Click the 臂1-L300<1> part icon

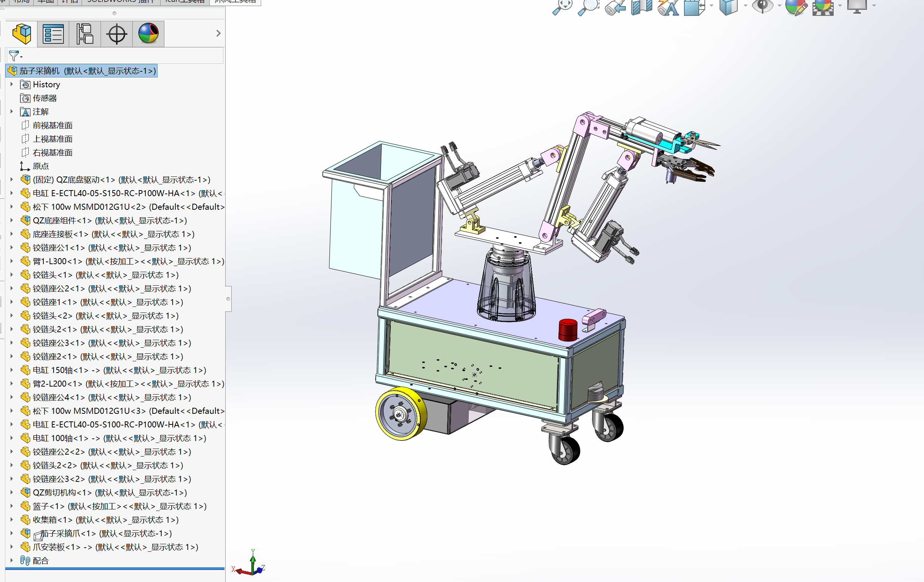coord(25,261)
